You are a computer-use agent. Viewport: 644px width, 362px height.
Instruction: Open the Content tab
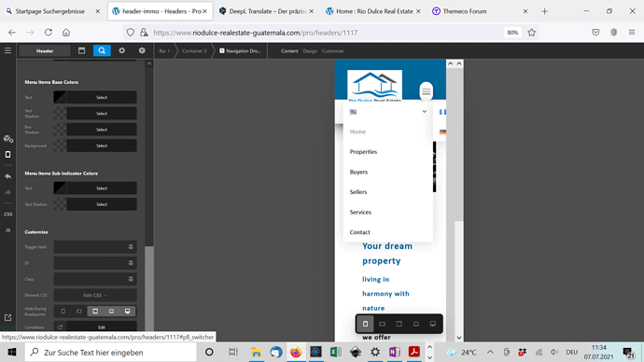coord(289,51)
